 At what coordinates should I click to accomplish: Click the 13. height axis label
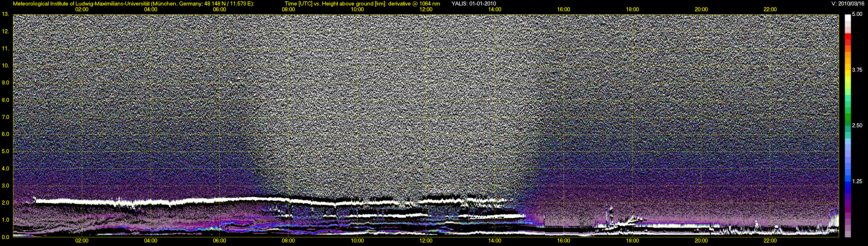coord(5,14)
